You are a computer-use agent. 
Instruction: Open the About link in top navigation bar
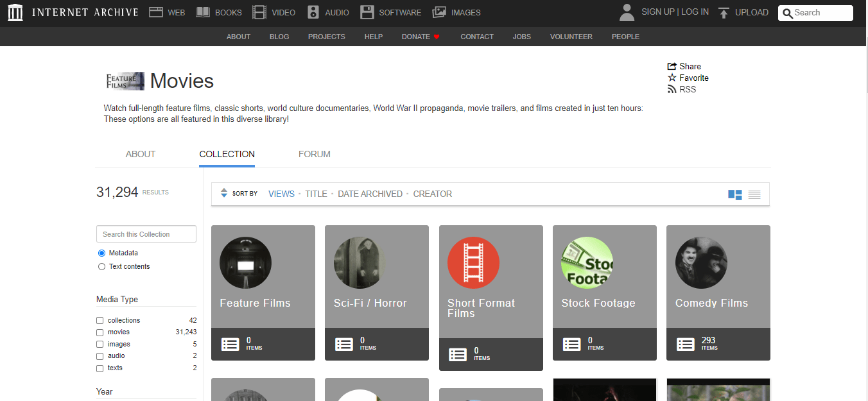[238, 37]
